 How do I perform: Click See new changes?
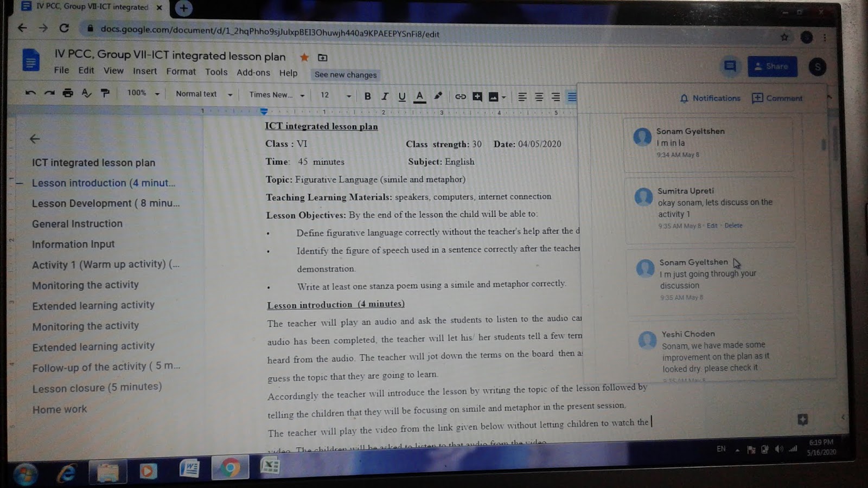(x=346, y=74)
